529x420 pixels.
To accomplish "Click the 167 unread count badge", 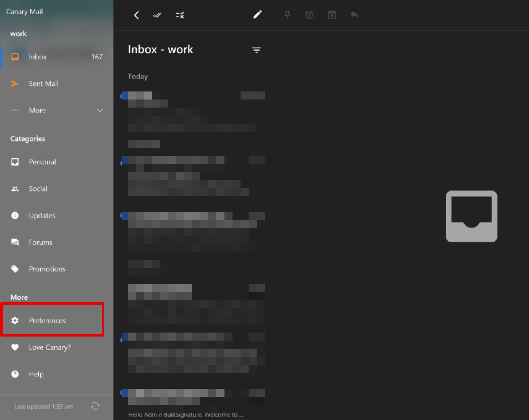I will tap(97, 57).
